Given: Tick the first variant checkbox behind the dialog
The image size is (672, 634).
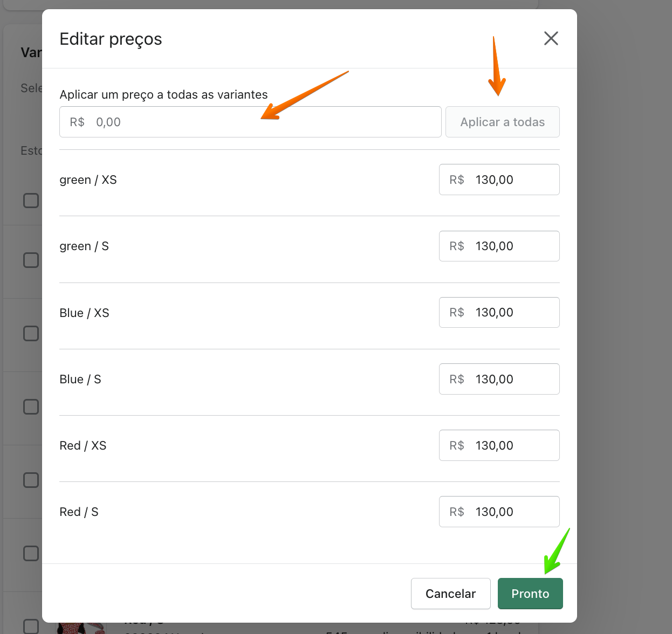Looking at the screenshot, I should (x=31, y=201).
